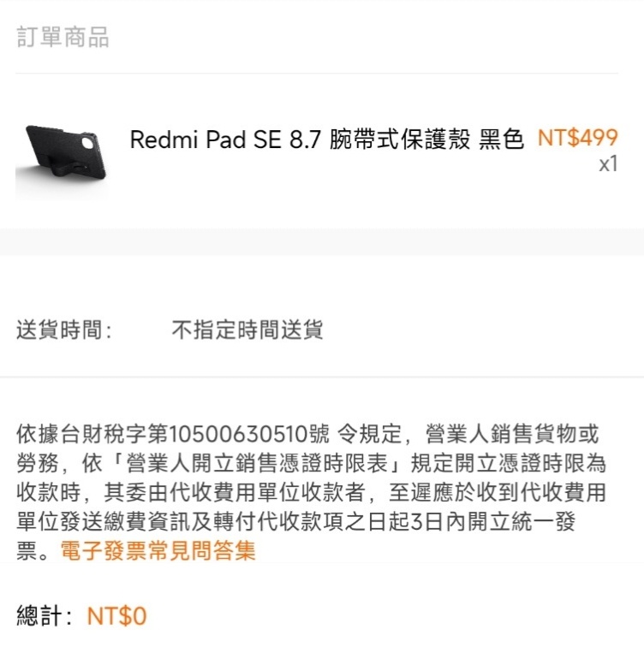
Task: Click the x1 quantity indicator
Action: point(609,163)
